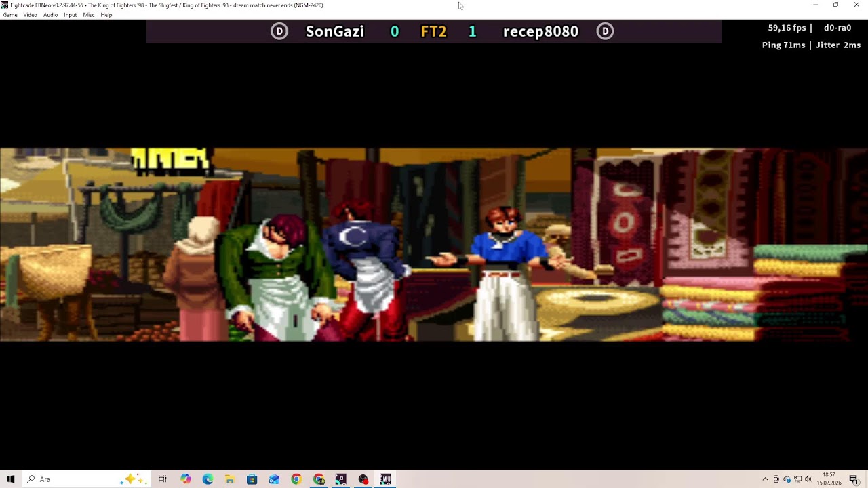This screenshot has width=868, height=488.
Task: Open File Explorer from the taskbar
Action: click(230, 479)
